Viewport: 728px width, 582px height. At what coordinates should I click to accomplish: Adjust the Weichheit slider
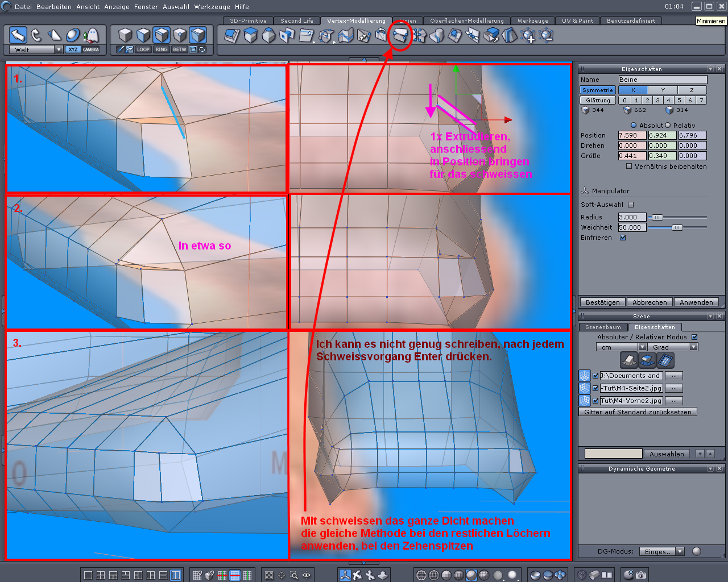[x=677, y=227]
